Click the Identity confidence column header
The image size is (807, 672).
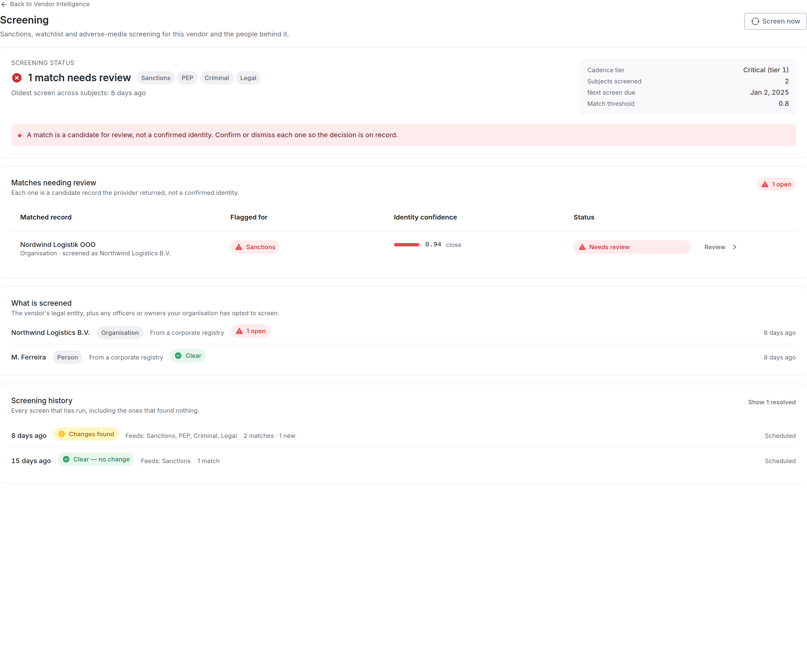point(425,217)
